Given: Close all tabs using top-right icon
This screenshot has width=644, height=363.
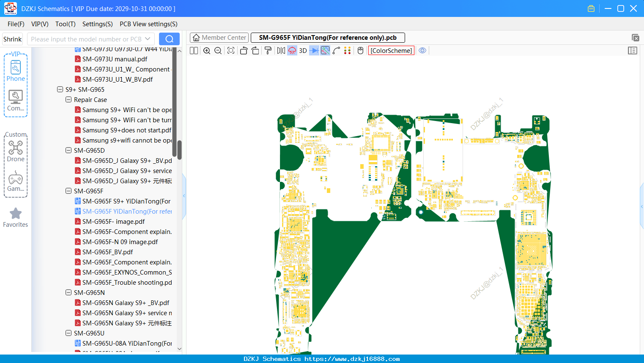Looking at the screenshot, I should 635,38.
